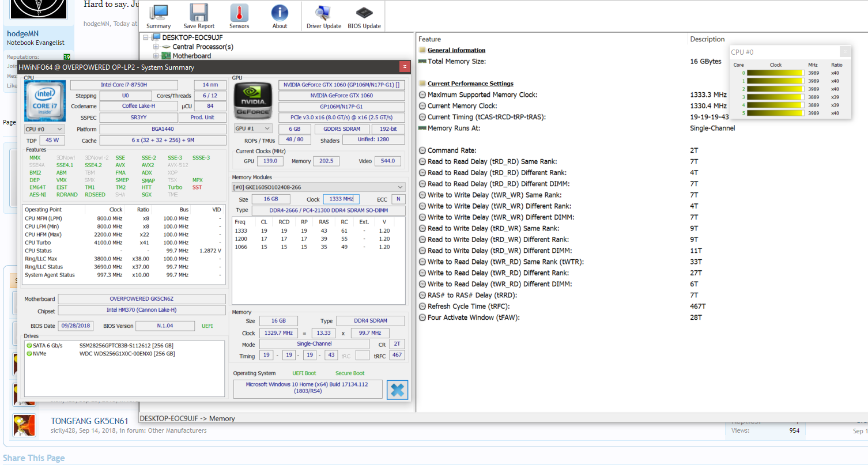The image size is (868, 465).
Task: Click the CPU Turbo operating point row
Action: (123, 243)
